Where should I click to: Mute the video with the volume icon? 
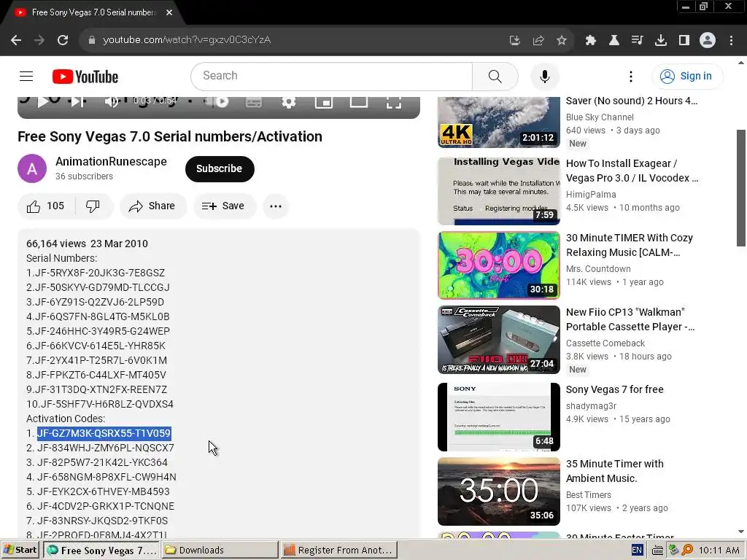coord(112,101)
